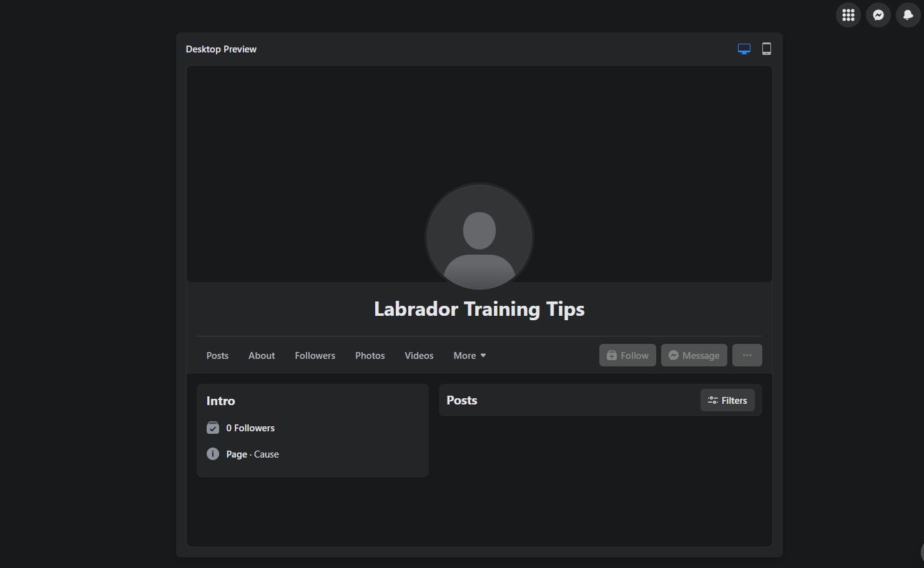The height and width of the screenshot is (568, 924).
Task: Go to the Posts tab
Action: (217, 356)
